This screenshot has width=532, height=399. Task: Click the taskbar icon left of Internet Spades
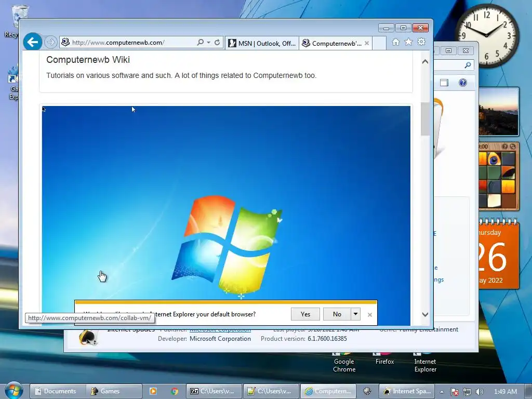pyautogui.click(x=367, y=391)
